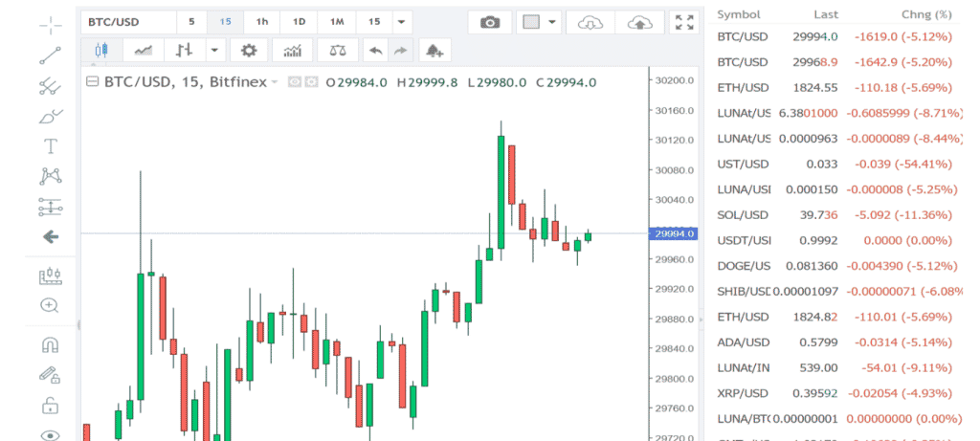Select the LUNAt row with last 539.00
980x441 pixels.
pos(835,368)
